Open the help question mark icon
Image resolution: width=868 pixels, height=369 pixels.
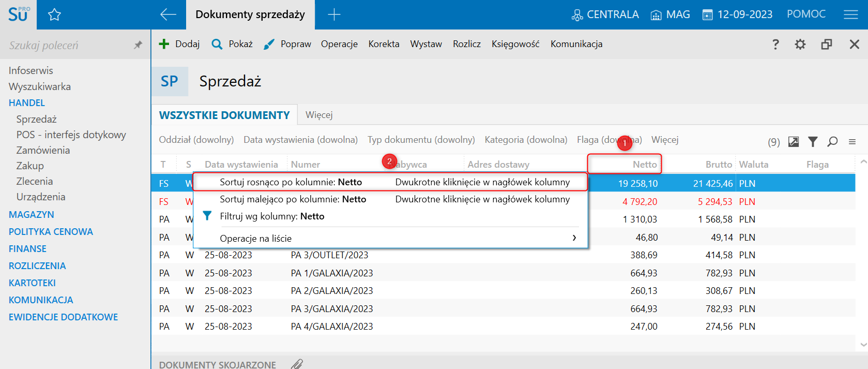coord(775,44)
